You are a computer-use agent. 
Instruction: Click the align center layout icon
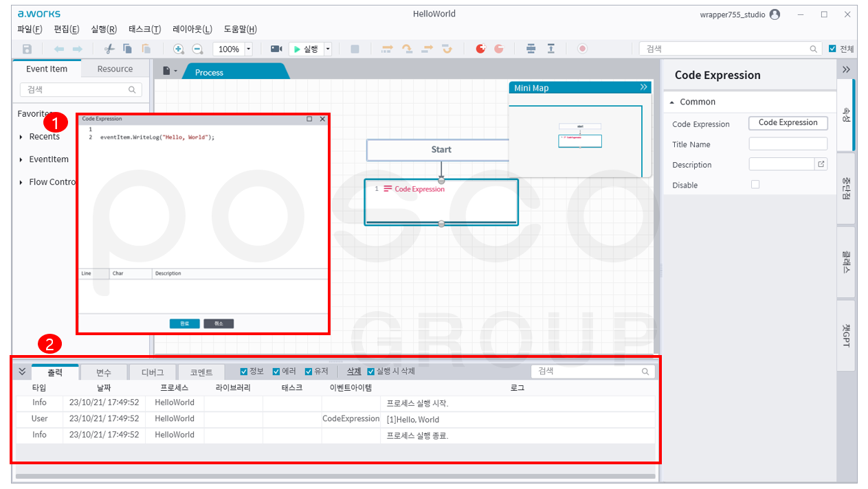point(531,49)
